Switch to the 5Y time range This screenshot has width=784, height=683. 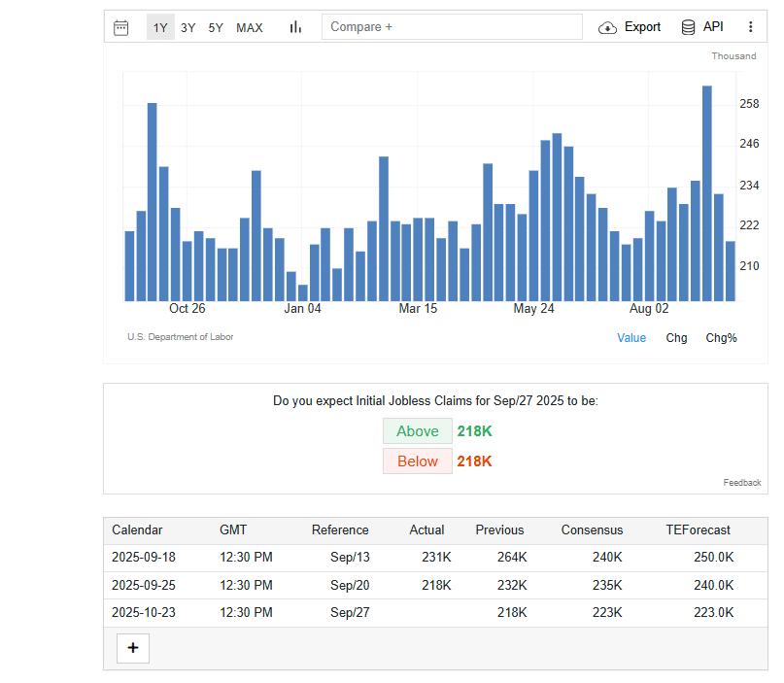(x=216, y=27)
